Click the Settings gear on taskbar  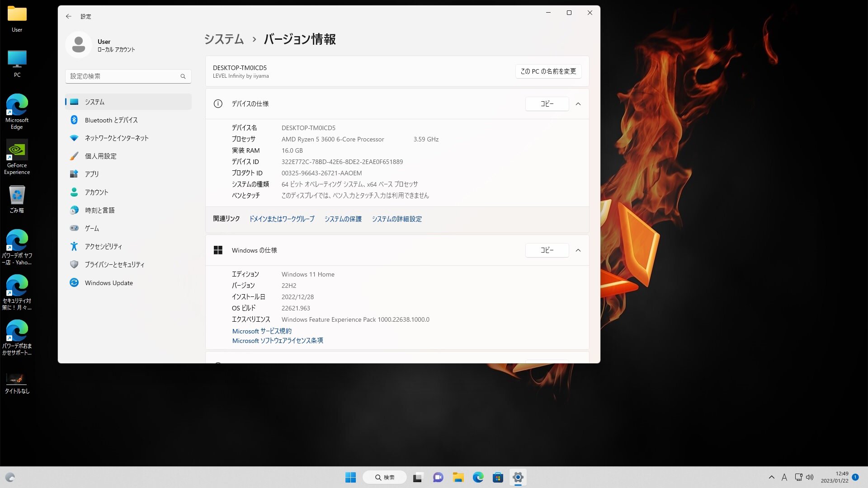518,477
